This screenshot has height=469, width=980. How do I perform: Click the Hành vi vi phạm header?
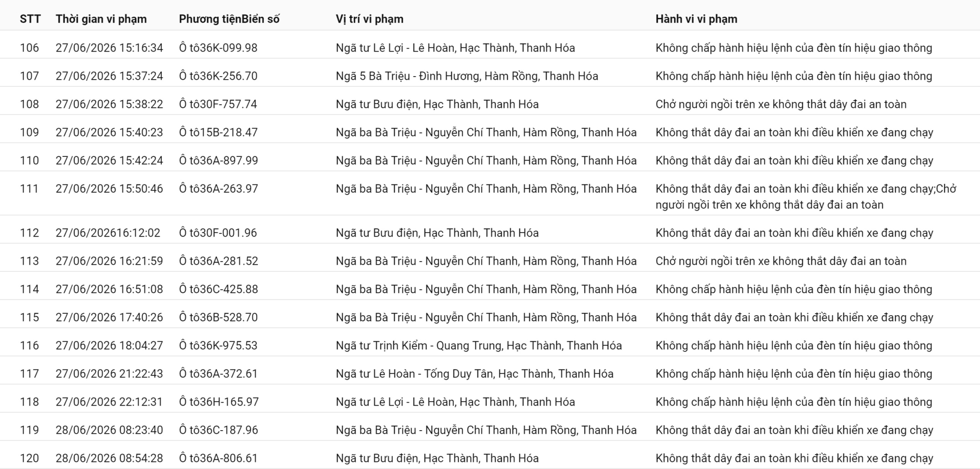click(696, 19)
